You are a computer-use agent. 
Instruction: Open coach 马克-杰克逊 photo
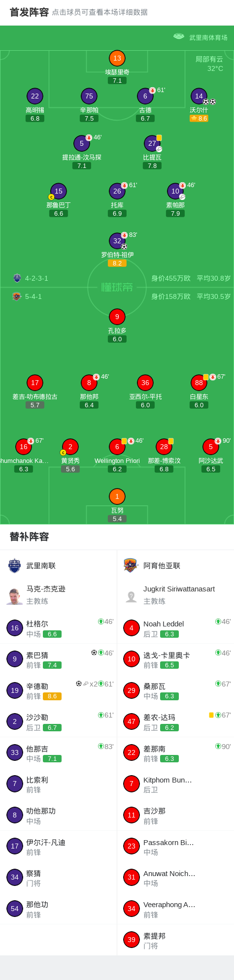15,595
